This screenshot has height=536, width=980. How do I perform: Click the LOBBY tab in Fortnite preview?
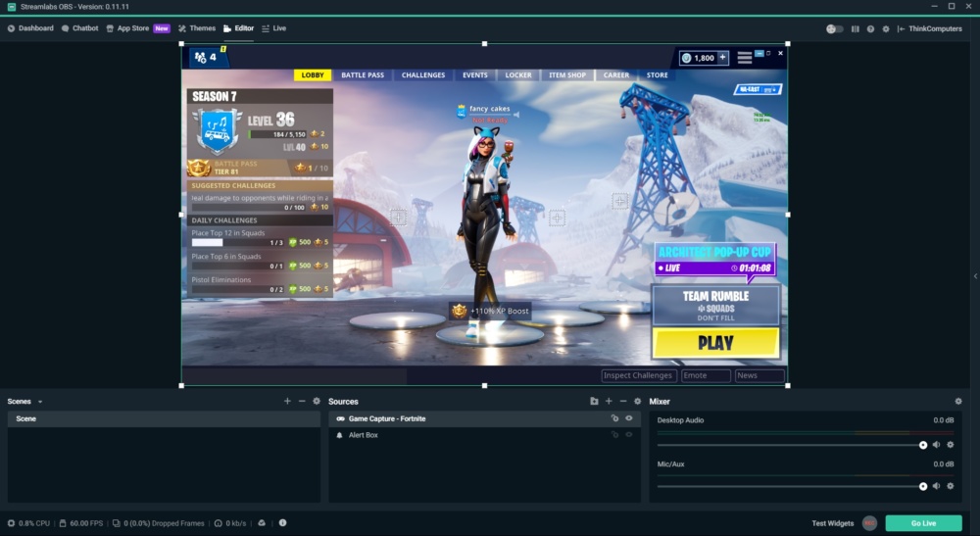coord(313,75)
